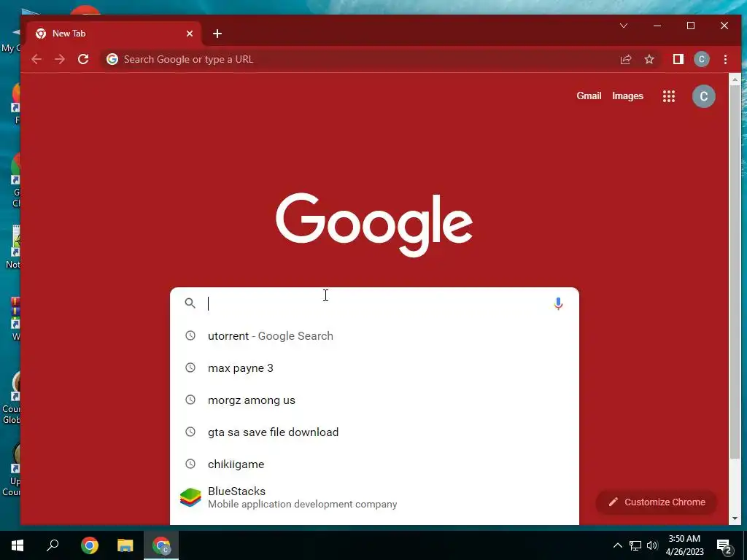
Task: Open Windows taskbar search
Action: [x=53, y=545]
